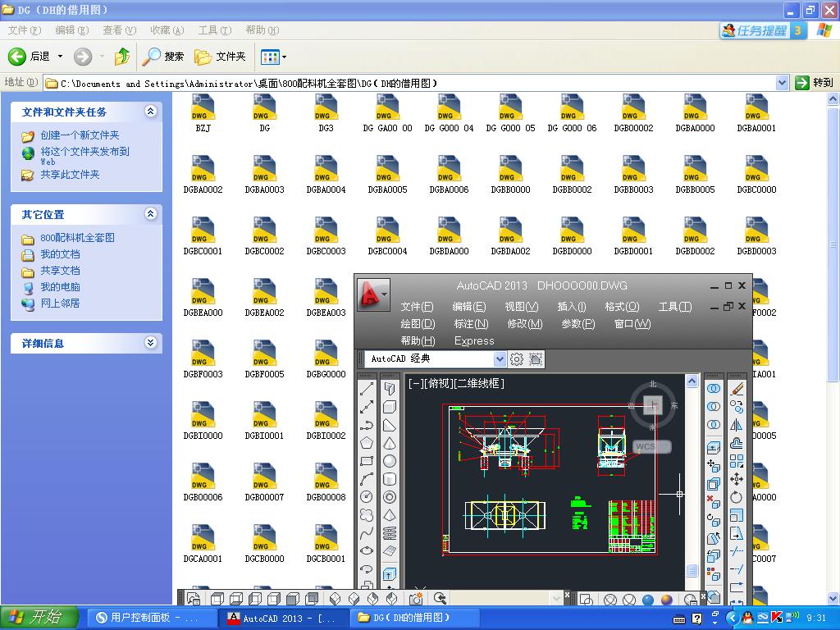Click the Subtract solid editing icon

click(x=714, y=407)
